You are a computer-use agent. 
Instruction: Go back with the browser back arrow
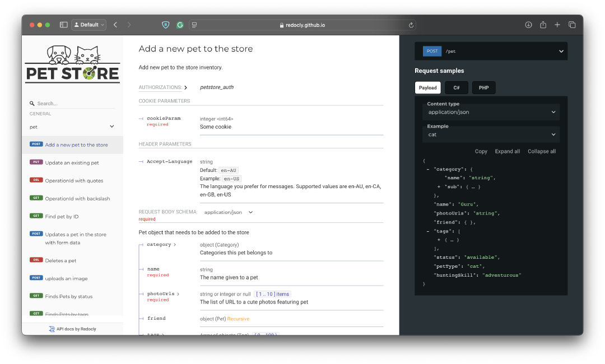point(115,25)
